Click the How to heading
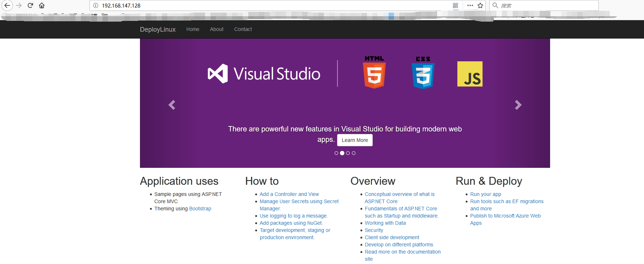Screen dimensions: 644x264 pyautogui.click(x=262, y=181)
